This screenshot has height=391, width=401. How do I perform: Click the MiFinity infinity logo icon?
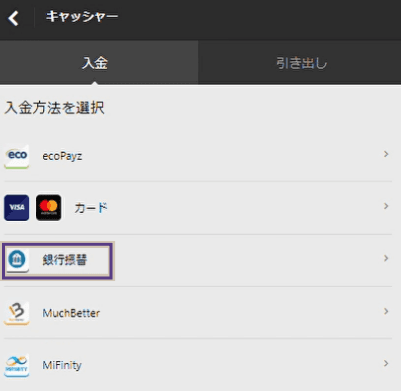pos(17,365)
